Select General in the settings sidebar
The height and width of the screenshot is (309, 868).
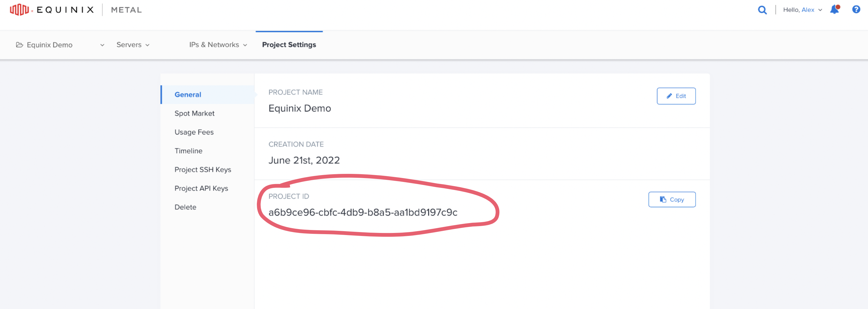click(x=207, y=95)
